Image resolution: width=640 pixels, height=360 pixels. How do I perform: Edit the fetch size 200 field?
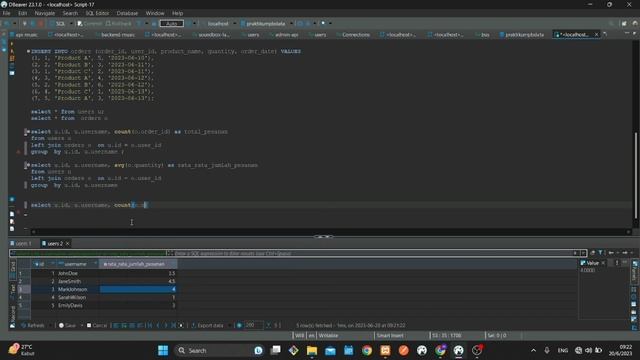[x=253, y=325]
